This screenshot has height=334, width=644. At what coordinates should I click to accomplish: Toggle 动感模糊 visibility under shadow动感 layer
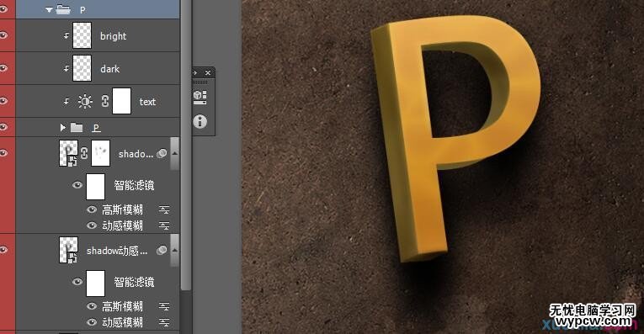point(92,322)
